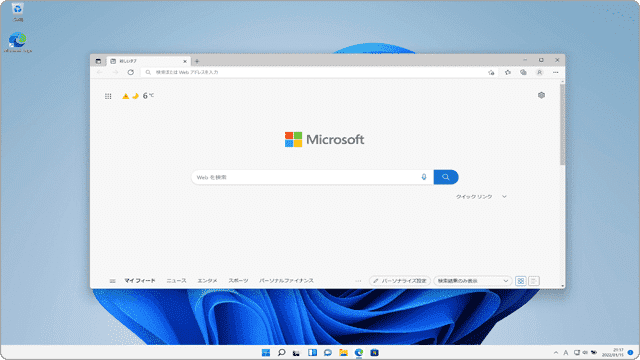This screenshot has width=640, height=360.
Task: Open Microsoft Store from taskbar
Action: [374, 352]
